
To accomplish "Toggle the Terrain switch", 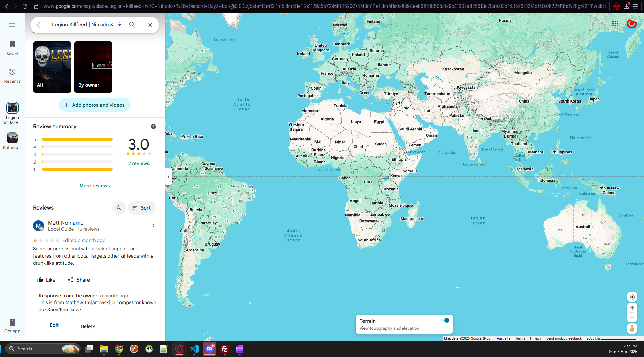I will (x=444, y=321).
